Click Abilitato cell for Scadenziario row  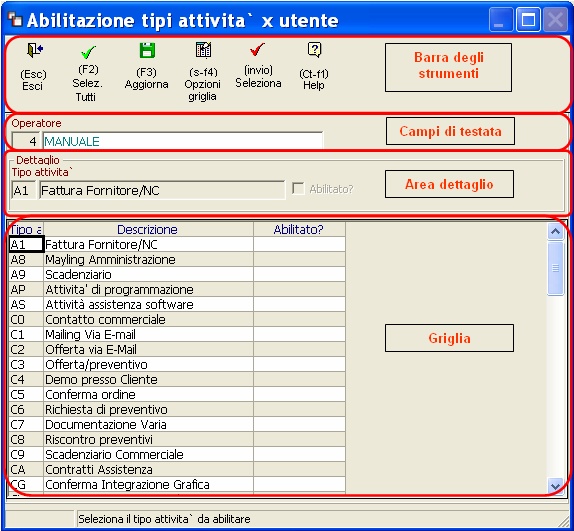(x=299, y=274)
